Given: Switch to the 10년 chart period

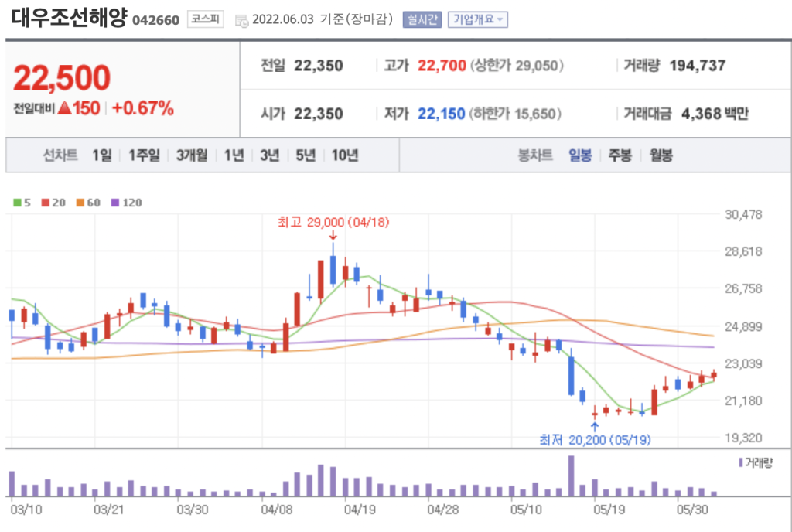Looking at the screenshot, I should (345, 155).
